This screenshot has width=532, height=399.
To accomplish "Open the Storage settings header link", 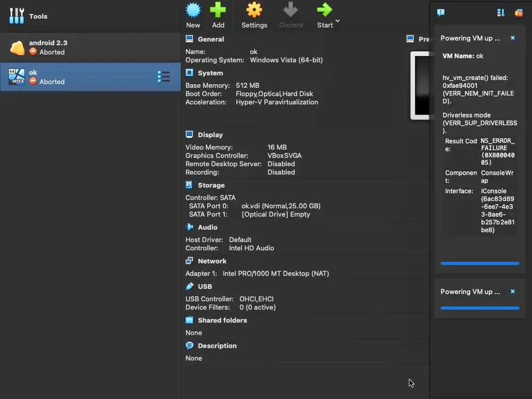I will point(211,185).
